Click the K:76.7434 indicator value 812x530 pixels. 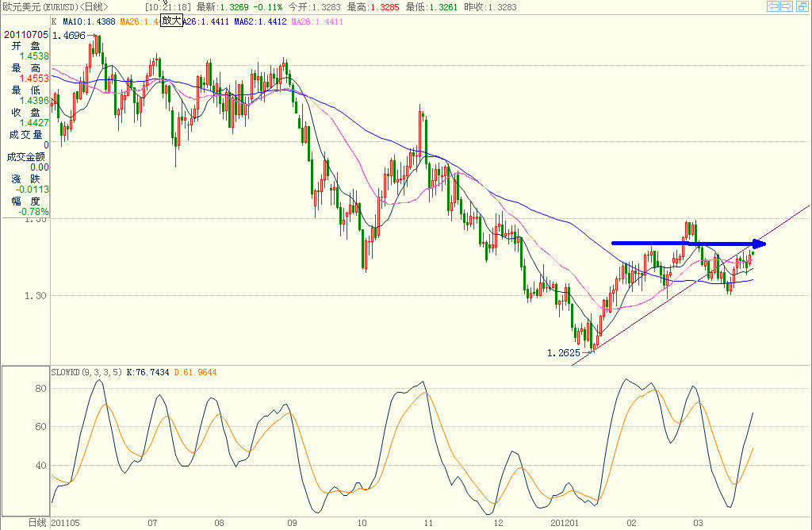(x=147, y=372)
